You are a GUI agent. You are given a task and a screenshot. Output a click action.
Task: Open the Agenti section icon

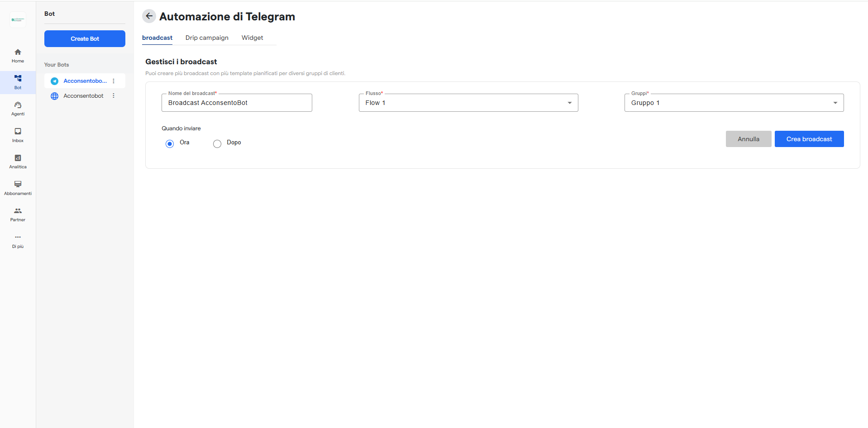tap(18, 105)
